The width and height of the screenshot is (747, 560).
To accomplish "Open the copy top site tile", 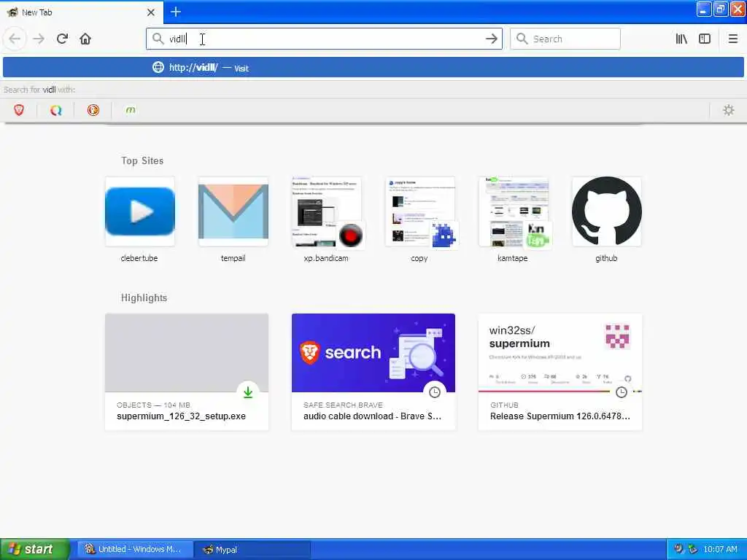I will coord(419,211).
